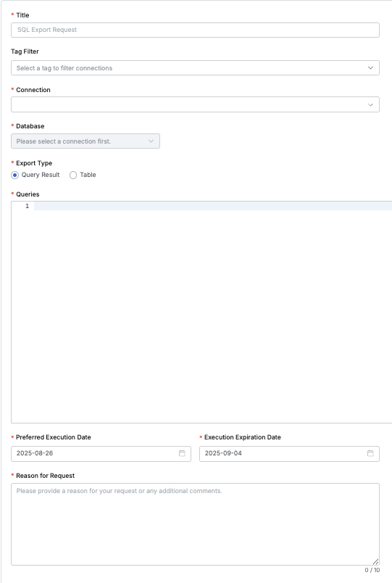392x583 pixels.
Task: Click the 0 / 10 character counter
Action: pos(372,570)
